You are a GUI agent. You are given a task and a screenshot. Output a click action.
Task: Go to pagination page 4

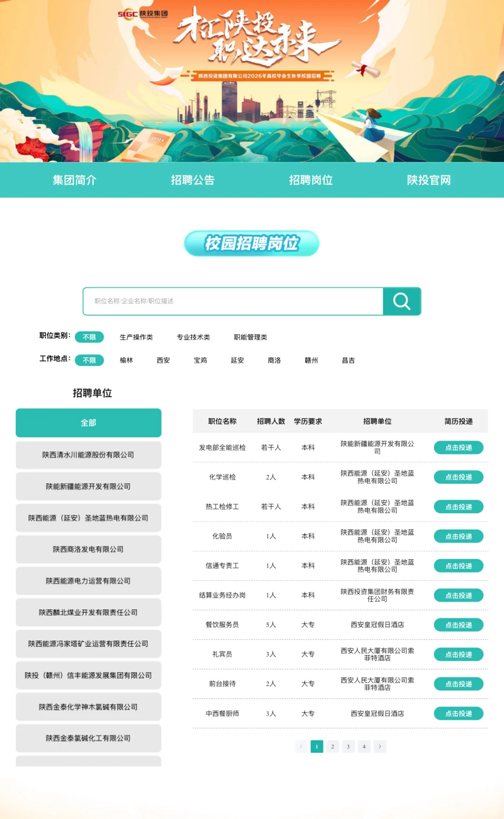coord(364,746)
